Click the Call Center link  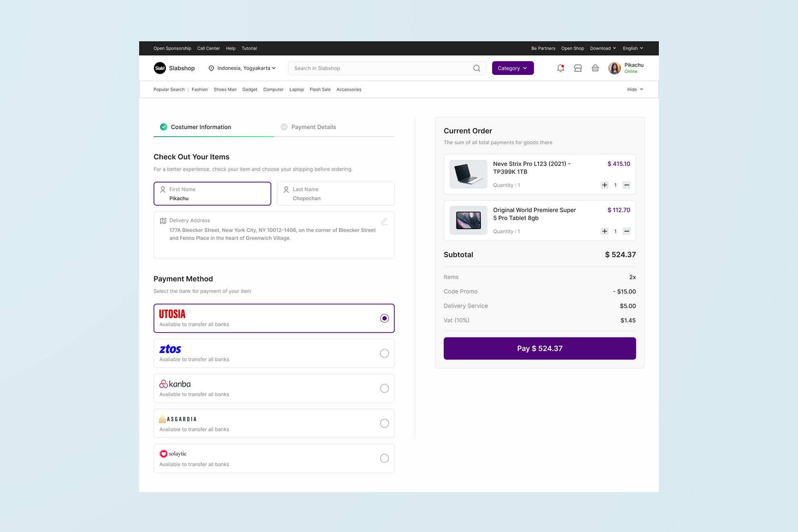[x=208, y=48]
